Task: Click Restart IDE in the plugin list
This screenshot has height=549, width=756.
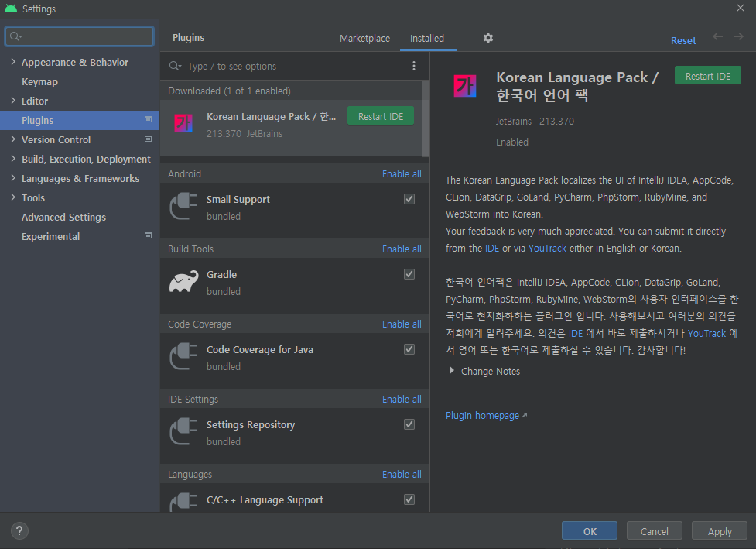Action: pos(381,116)
